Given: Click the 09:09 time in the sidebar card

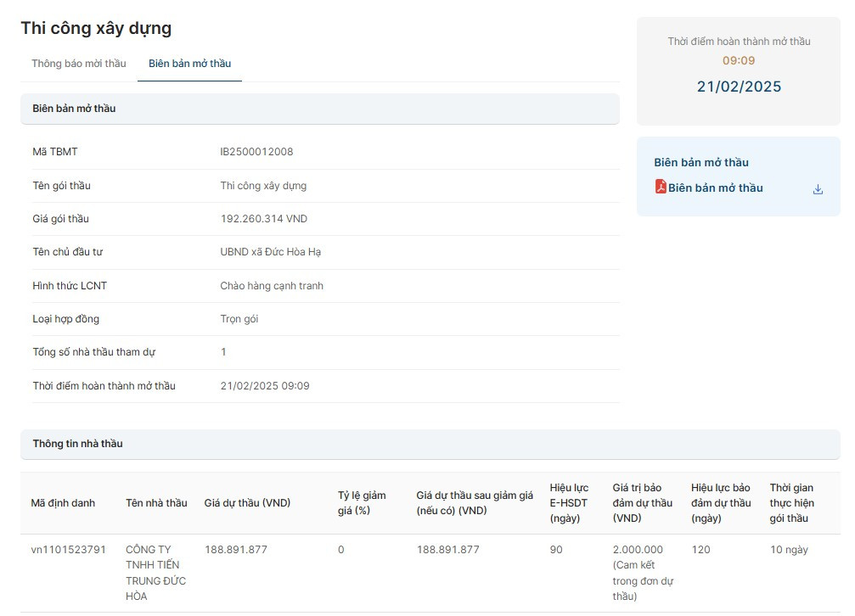Looking at the screenshot, I should (x=739, y=61).
